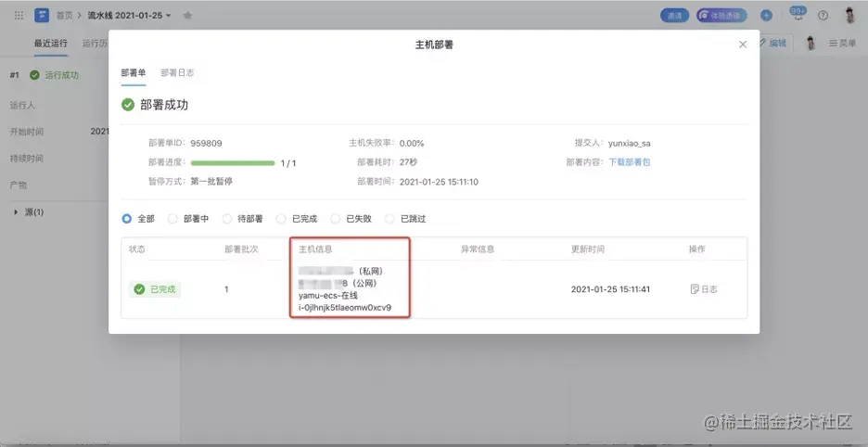Open the 菜单 menu button
The image size is (868, 447).
coord(843,43)
